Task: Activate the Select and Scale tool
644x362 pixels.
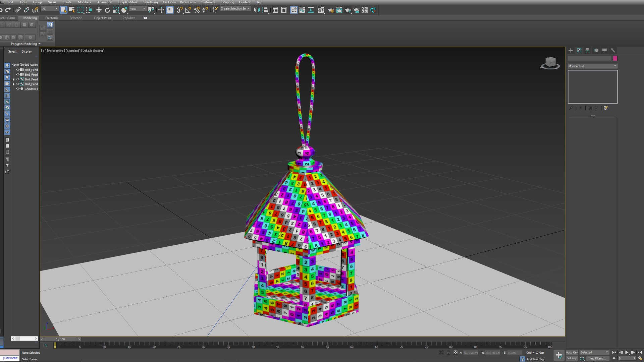Action: 116,10
